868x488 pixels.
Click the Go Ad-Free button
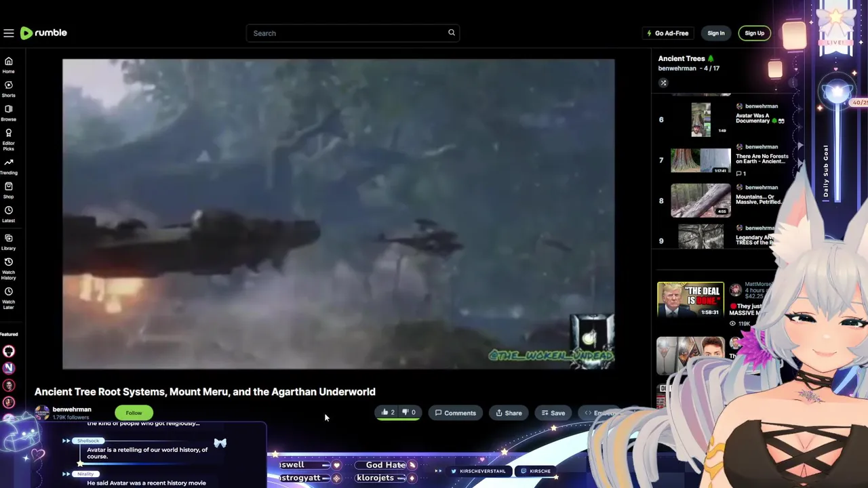pyautogui.click(x=668, y=33)
